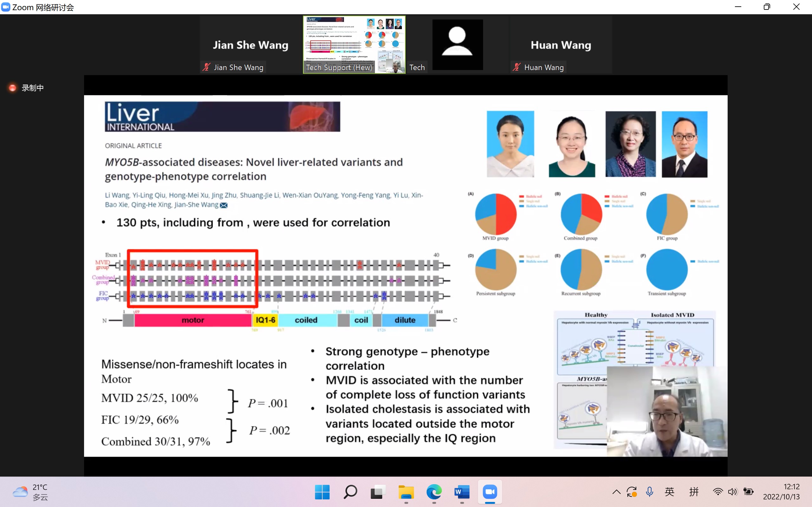Toggle Pinyin input method indicator
Viewport: 812px width, 507px height.
[x=694, y=492]
